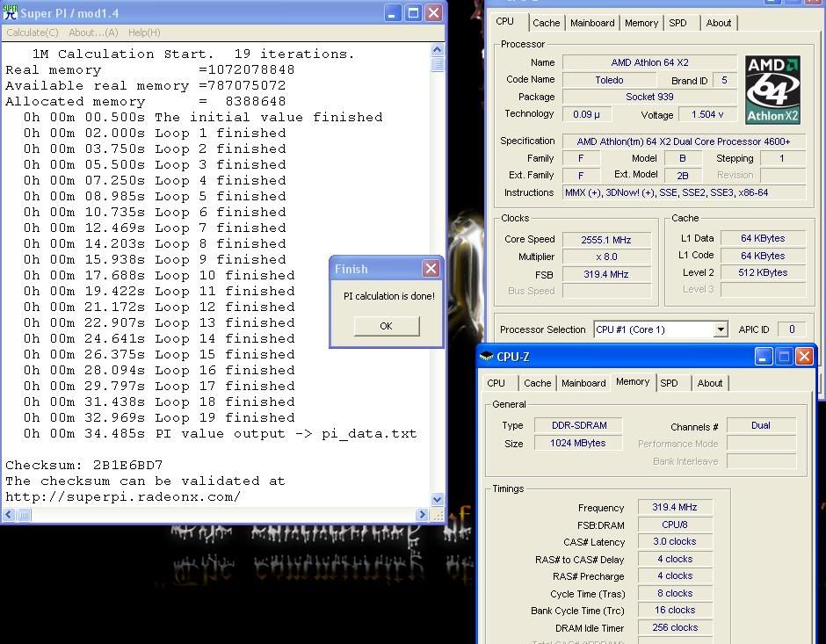
Task: Click Super PI scroll up arrow
Action: [437, 51]
